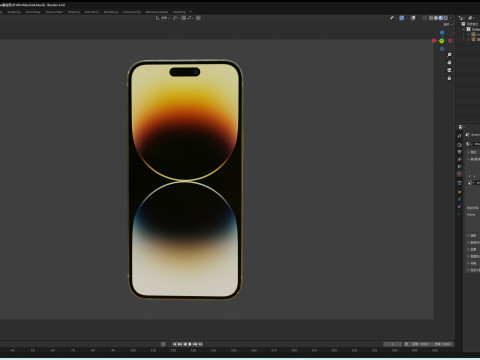
Task: Collapse the Collection item in outliner
Action: [x=463, y=29]
